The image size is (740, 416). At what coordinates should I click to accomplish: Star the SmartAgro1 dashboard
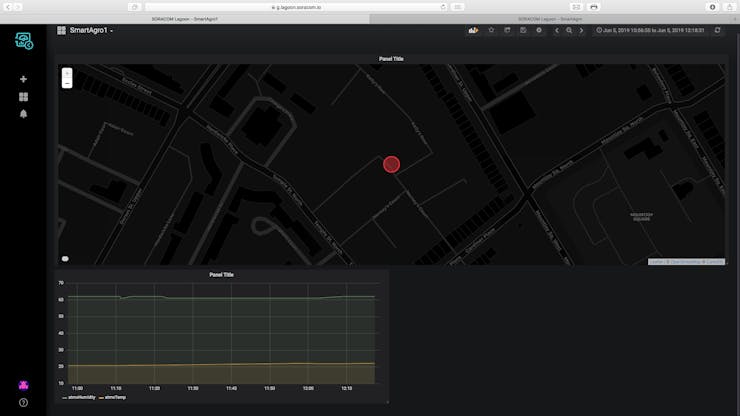491,30
